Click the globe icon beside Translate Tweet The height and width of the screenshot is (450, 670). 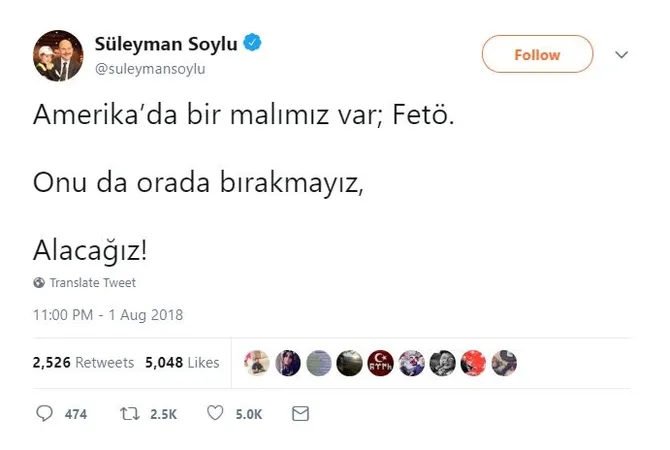pos(39,283)
